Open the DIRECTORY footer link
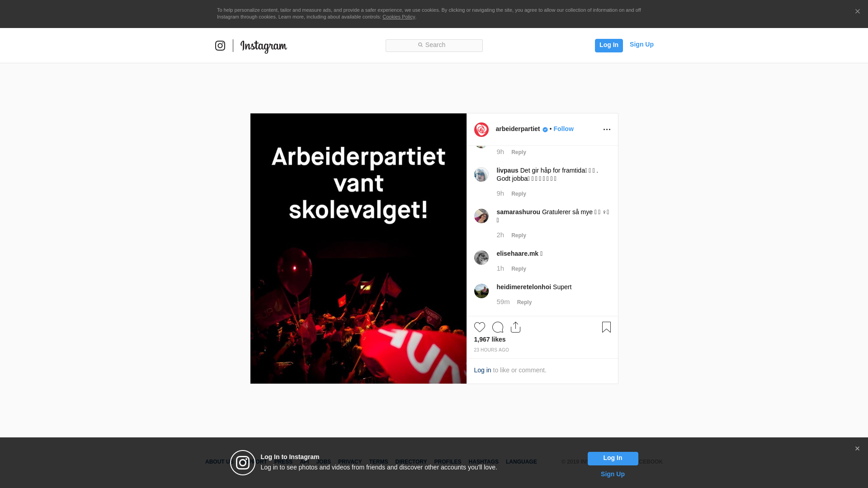Screen dimensions: 868x488 (x=411, y=462)
